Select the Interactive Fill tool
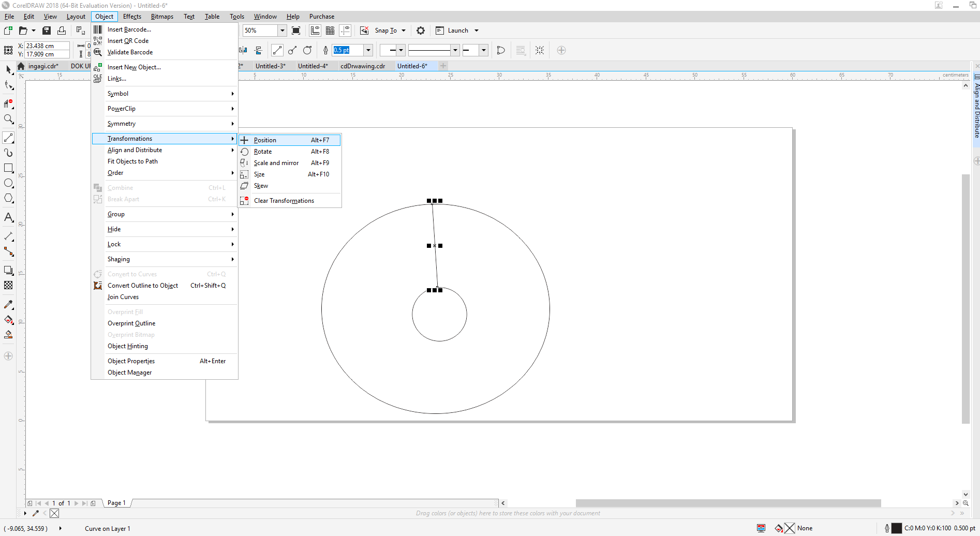The image size is (980, 536). tap(8, 320)
